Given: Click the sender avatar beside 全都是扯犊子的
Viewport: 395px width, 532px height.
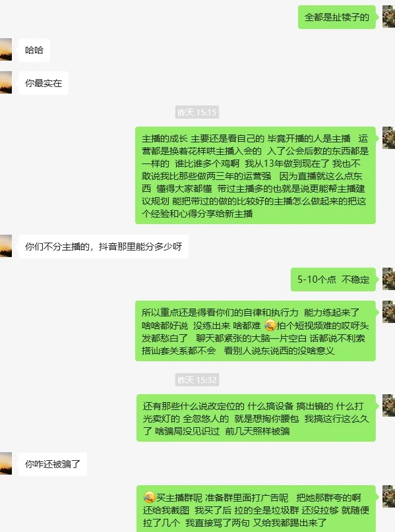Looking at the screenshot, I should point(388,16).
